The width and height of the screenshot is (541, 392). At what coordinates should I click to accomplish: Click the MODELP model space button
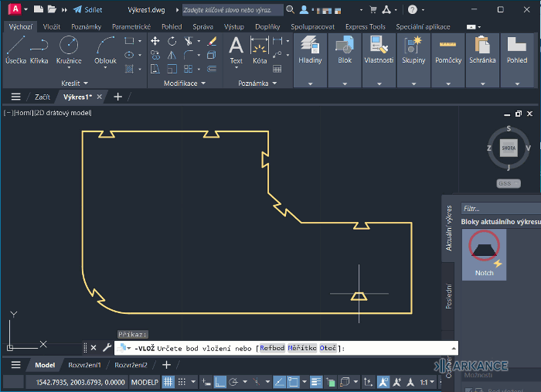click(x=145, y=383)
